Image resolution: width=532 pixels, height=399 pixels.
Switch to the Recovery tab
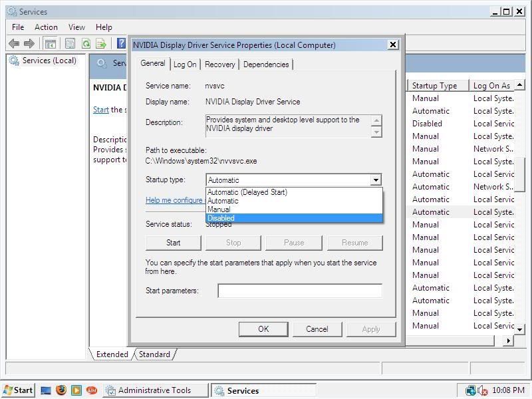coord(220,65)
